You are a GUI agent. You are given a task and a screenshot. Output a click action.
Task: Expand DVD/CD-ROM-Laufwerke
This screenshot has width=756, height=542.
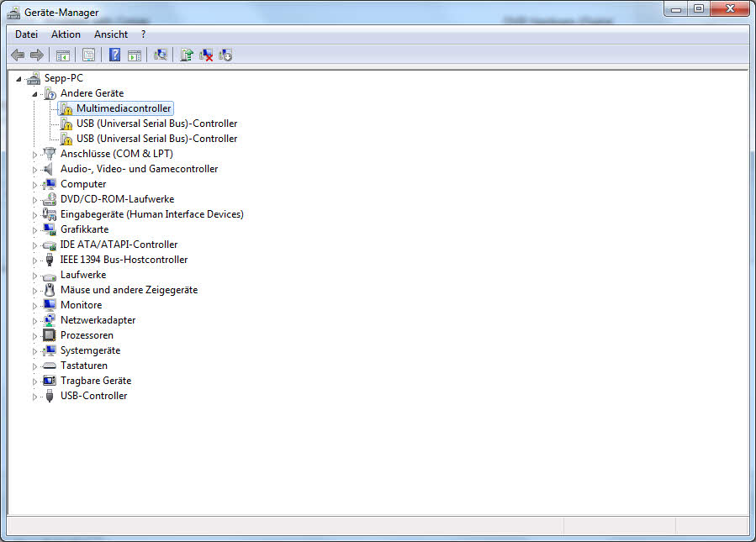34,200
